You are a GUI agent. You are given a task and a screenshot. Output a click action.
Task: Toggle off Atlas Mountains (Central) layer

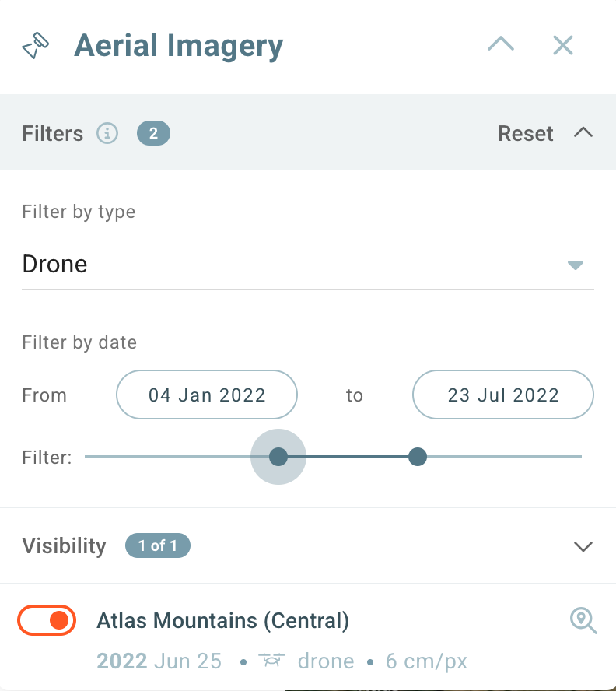[x=47, y=620]
